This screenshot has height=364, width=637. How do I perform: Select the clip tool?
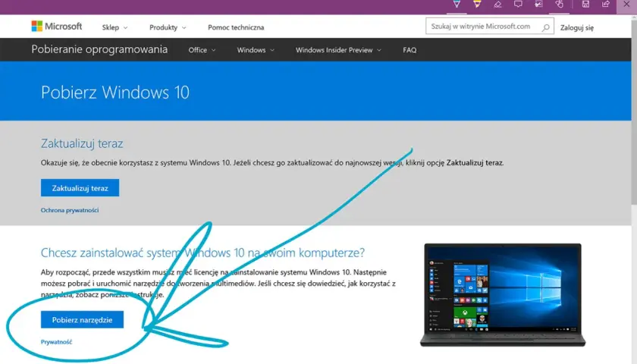coord(538,5)
